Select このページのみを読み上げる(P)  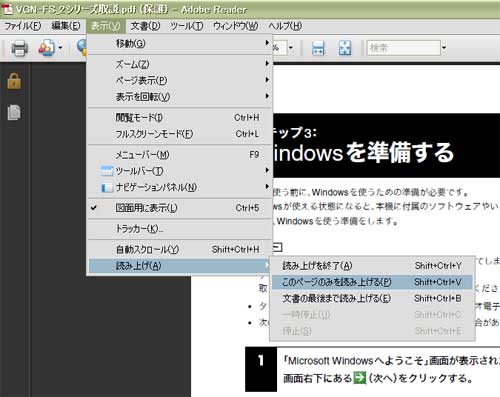(x=372, y=282)
